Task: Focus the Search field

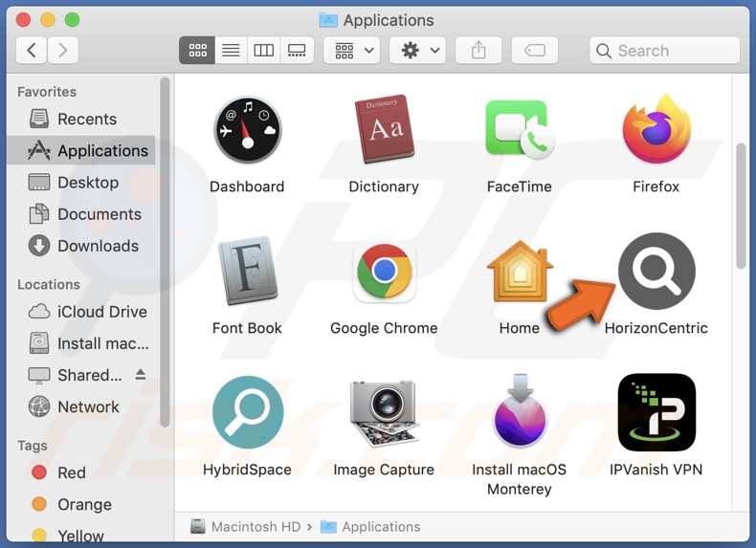Action: 664,51
